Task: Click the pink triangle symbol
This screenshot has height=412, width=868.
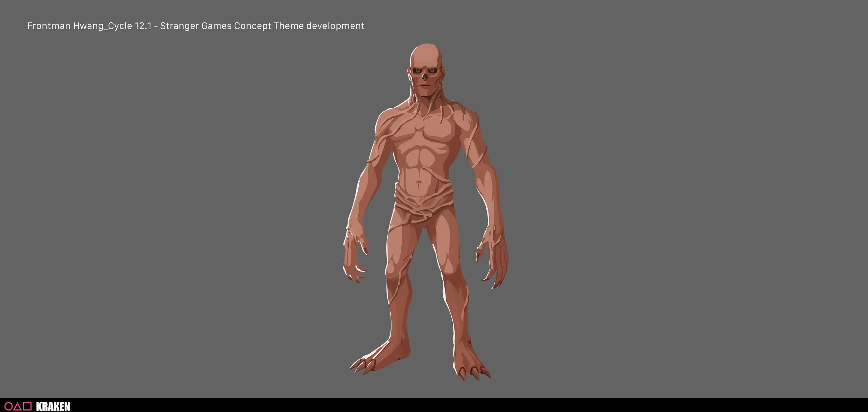Action: 18,406
